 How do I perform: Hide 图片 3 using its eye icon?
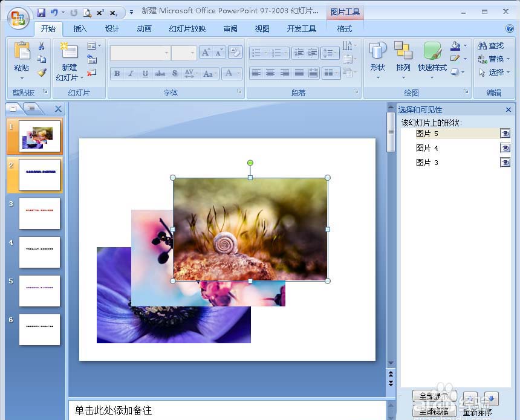point(505,163)
